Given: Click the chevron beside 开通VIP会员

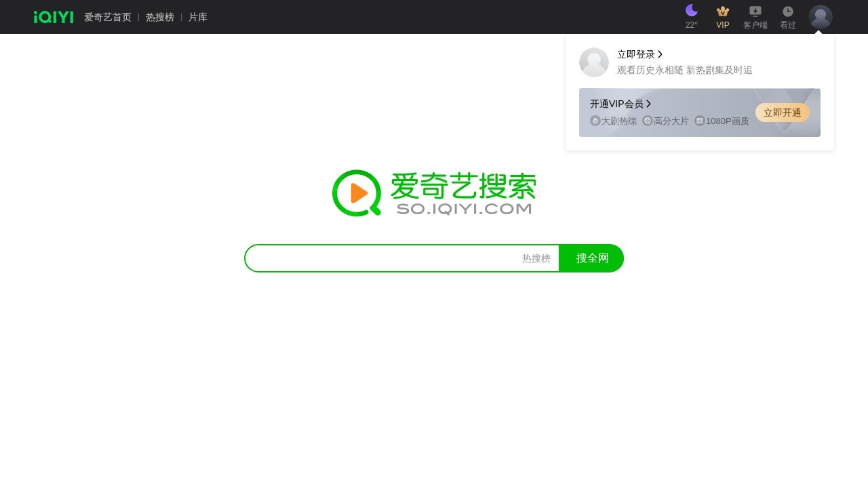Looking at the screenshot, I should click(x=648, y=104).
